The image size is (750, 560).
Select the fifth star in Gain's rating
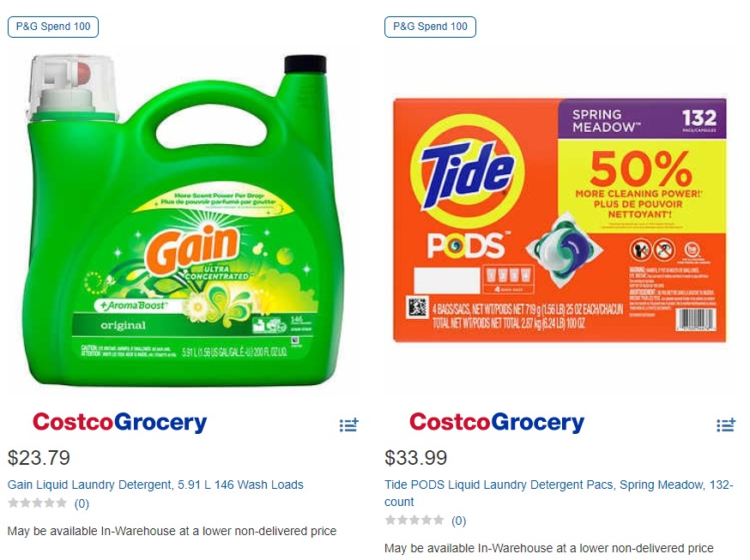coord(61,503)
